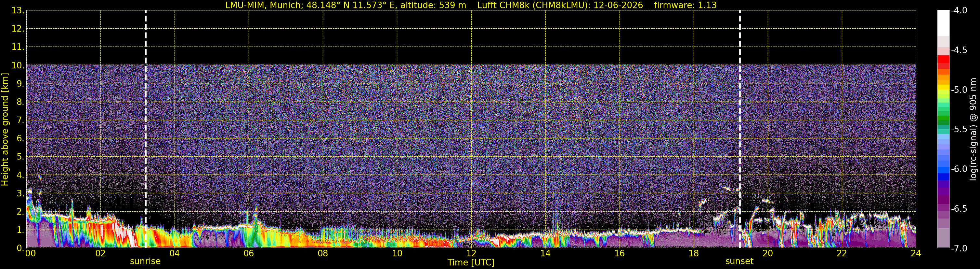Viewport: 980px width, 269px height.
Task: Click the 13 km height tick label
Action: click(18, 11)
